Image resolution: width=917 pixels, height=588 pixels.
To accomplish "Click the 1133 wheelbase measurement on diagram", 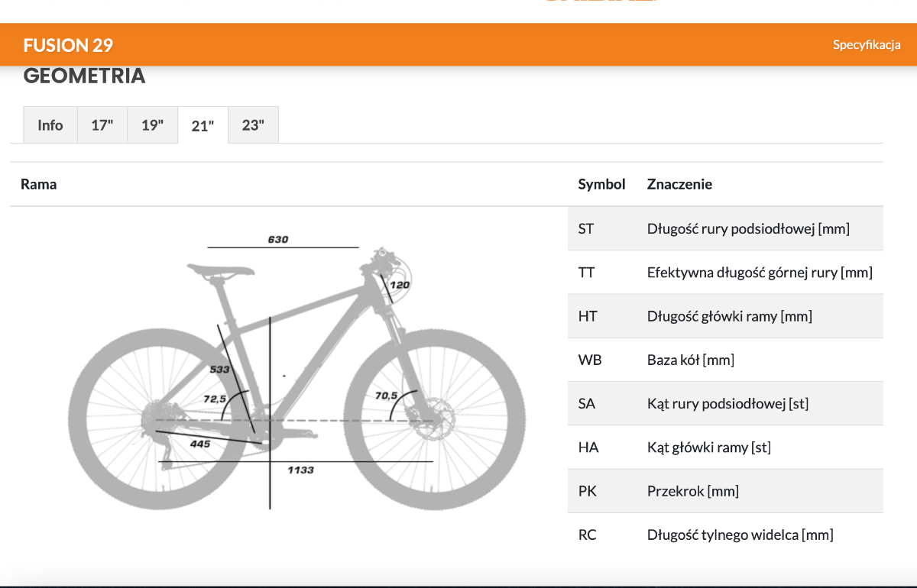I will pyautogui.click(x=300, y=470).
